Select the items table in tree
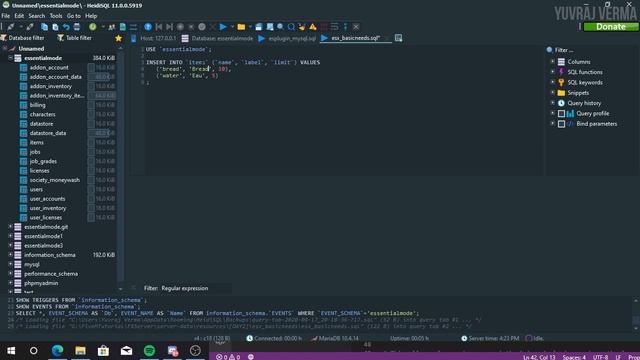640x360 pixels. [x=37, y=142]
